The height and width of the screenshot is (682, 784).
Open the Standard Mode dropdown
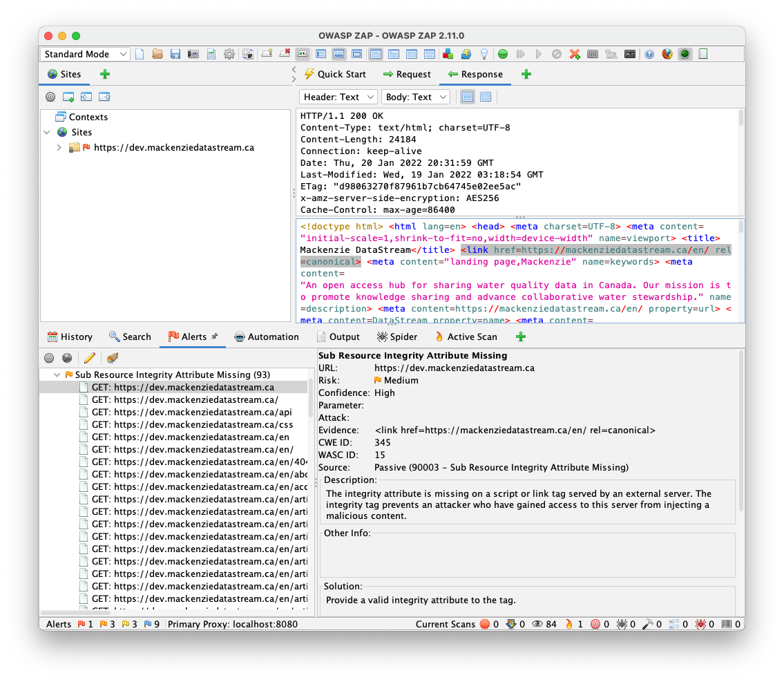point(85,54)
